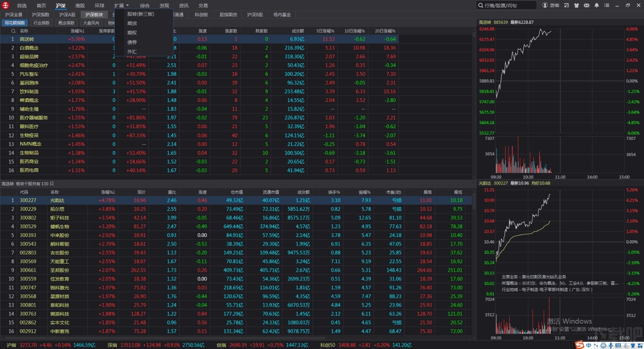Switch to the 科创板 tab
This screenshot has height=349, width=644.
201,15
